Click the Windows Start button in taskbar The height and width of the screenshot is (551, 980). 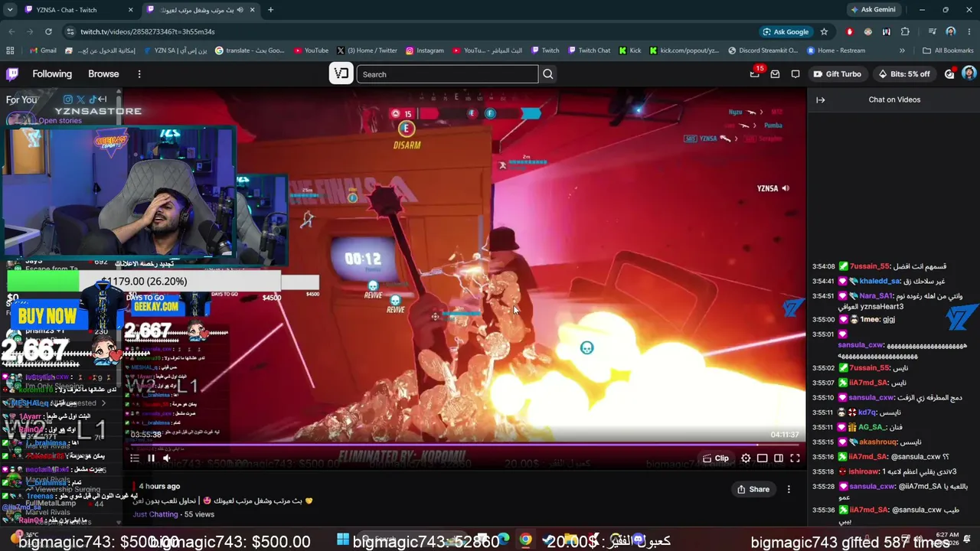pyautogui.click(x=342, y=540)
